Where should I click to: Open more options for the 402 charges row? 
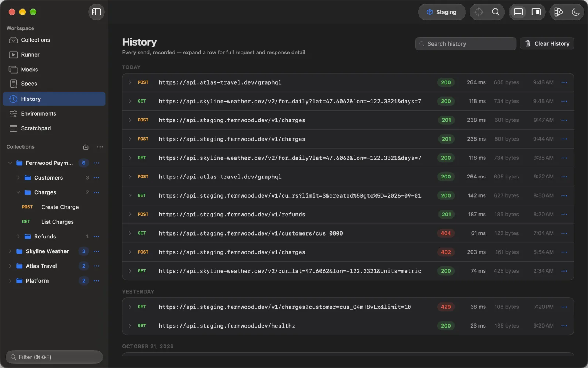(564, 252)
